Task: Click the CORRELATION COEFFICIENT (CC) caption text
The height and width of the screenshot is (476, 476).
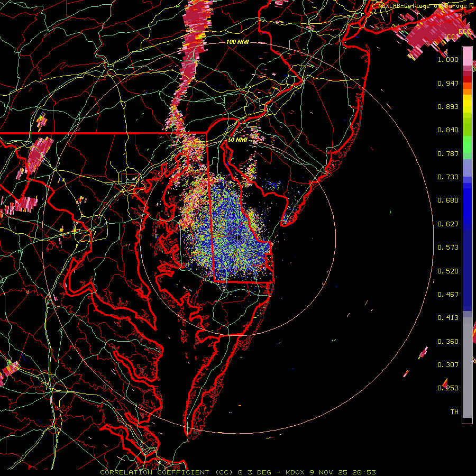Action: tap(167, 472)
